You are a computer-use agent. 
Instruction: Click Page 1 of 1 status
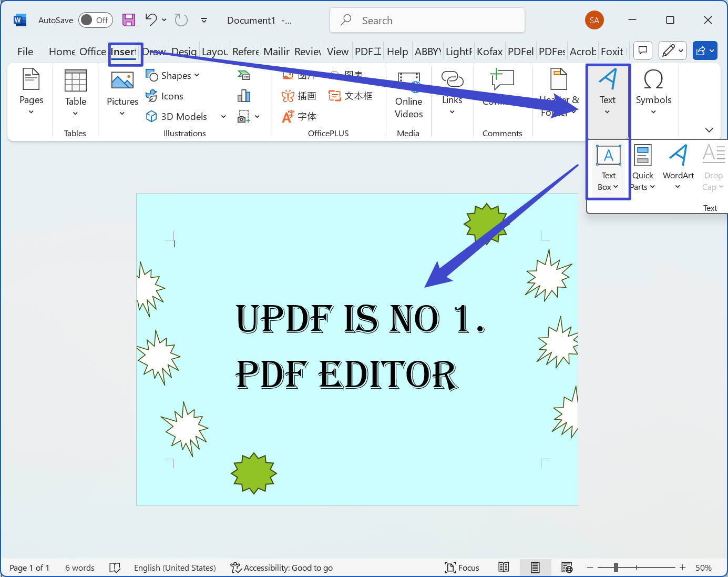click(29, 568)
